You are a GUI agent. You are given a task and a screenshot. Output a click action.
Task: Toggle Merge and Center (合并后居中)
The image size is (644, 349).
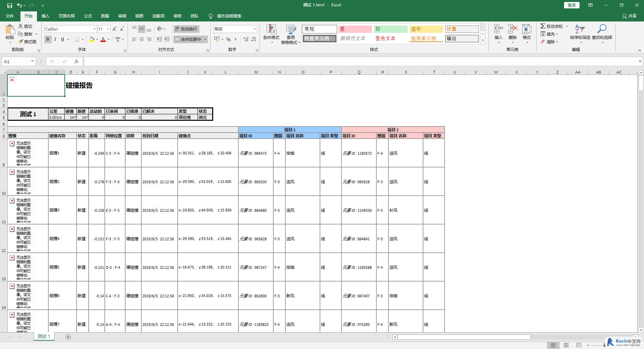click(x=188, y=39)
